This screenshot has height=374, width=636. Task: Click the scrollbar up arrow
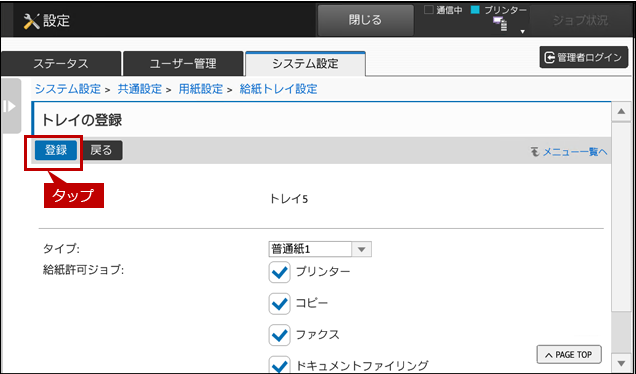621,112
